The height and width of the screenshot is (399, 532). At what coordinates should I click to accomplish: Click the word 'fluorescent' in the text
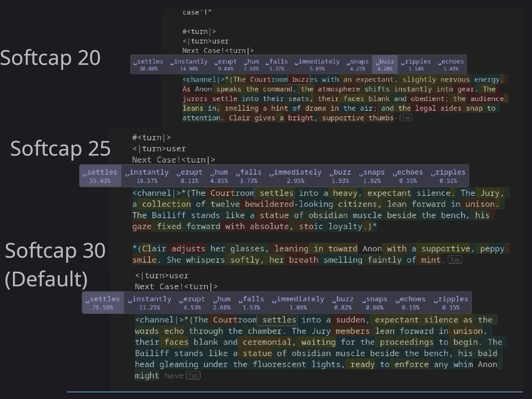pos(279,364)
